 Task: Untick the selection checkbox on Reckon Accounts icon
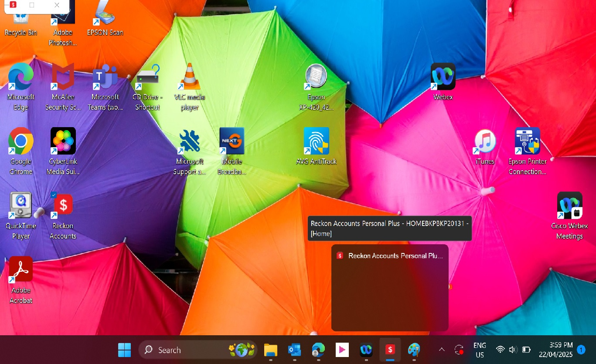click(x=54, y=195)
